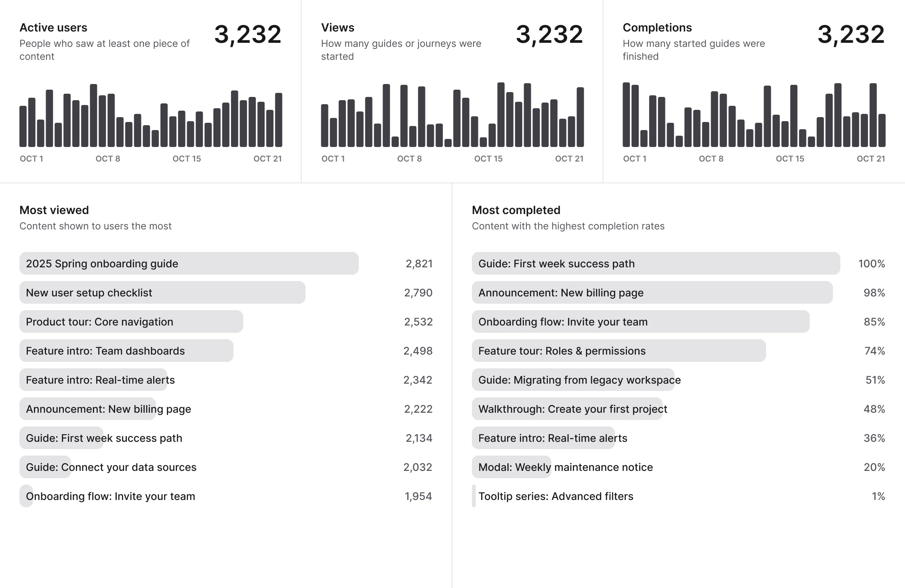Image resolution: width=905 pixels, height=588 pixels.
Task: Click the OCT 8 label under Active users chart
Action: coord(108,159)
